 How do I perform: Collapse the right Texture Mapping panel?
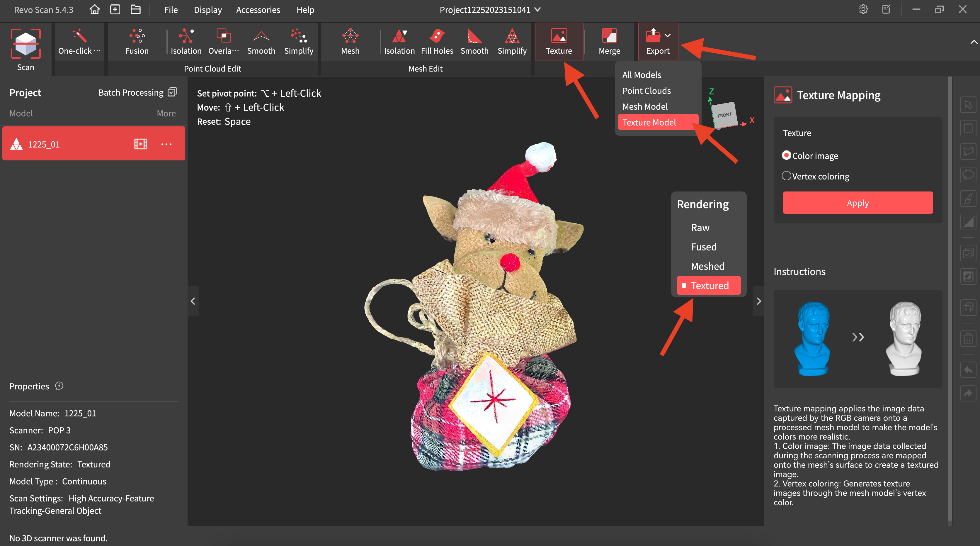759,301
